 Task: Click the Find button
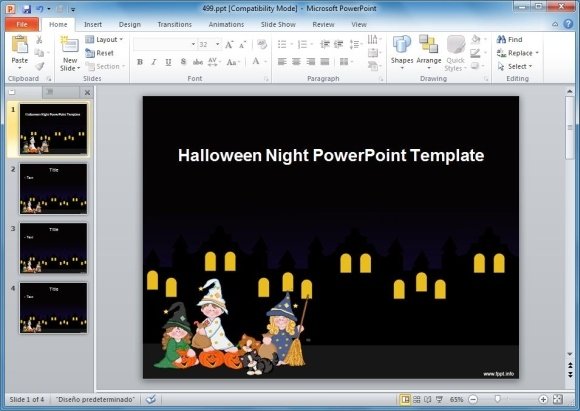510,40
